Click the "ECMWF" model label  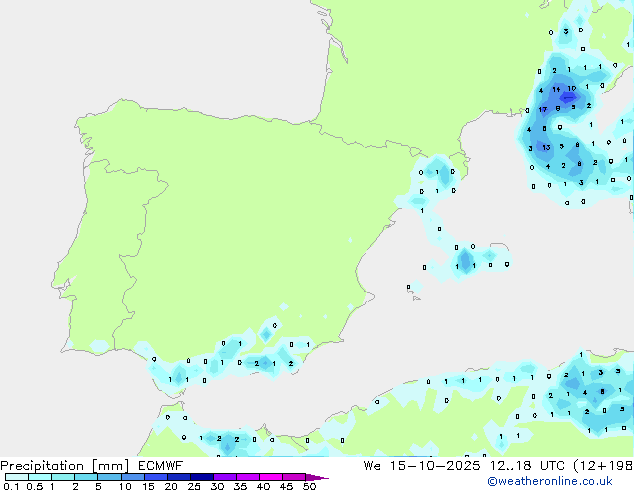[x=161, y=466]
